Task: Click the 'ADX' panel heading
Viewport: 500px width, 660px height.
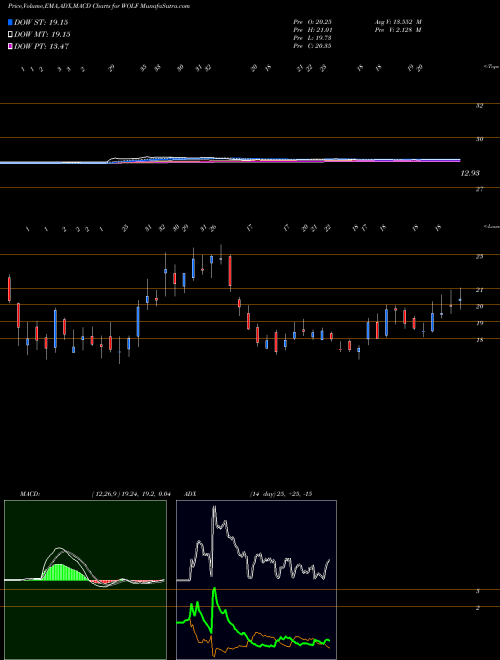Action: 190,494
